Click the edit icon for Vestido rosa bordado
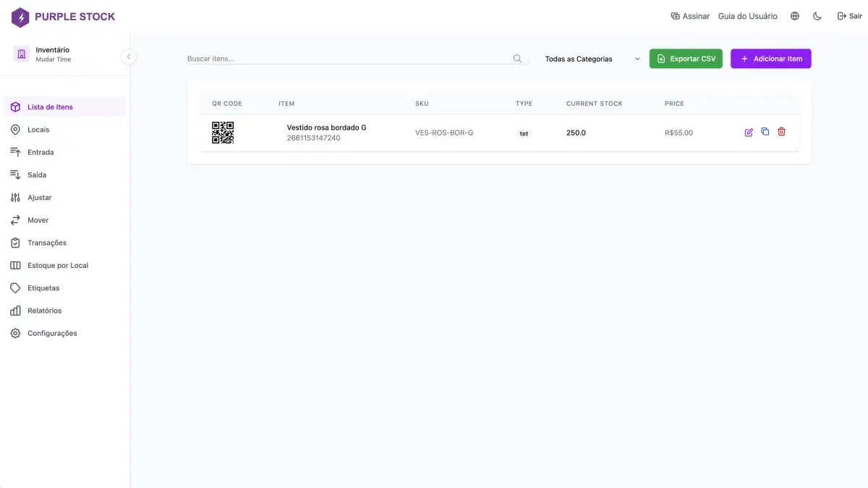The image size is (868, 488). pyautogui.click(x=749, y=132)
